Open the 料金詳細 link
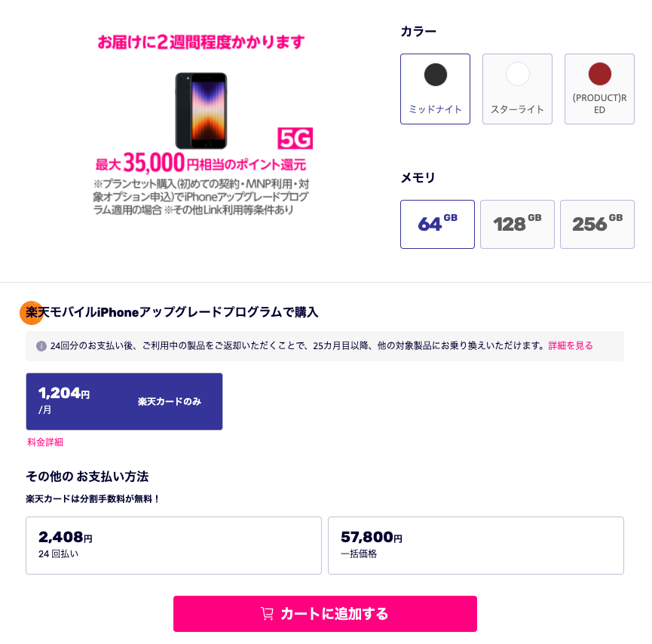This screenshot has width=652, height=644. 45,442
